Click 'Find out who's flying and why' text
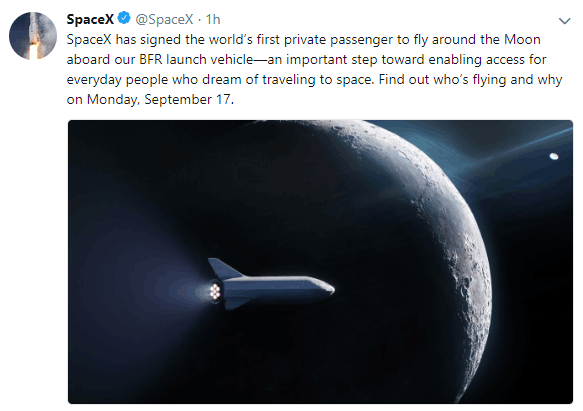 click(470, 80)
